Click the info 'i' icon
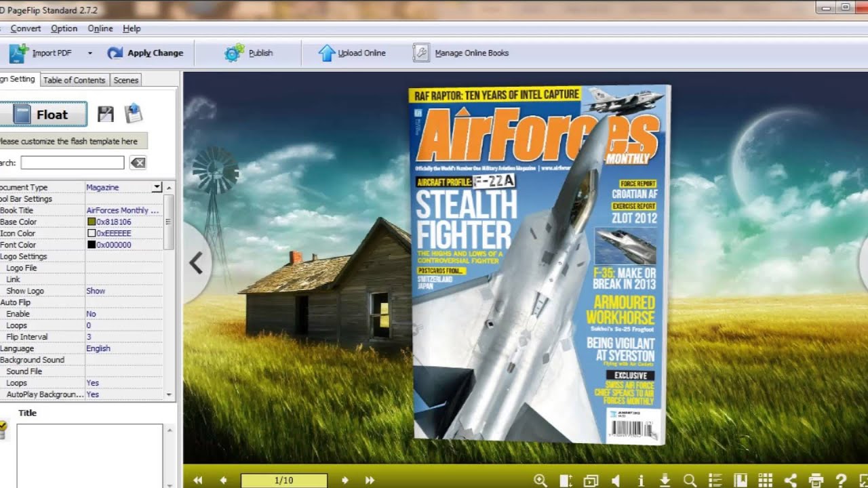Viewport: 868px width, 488px height. [x=641, y=481]
